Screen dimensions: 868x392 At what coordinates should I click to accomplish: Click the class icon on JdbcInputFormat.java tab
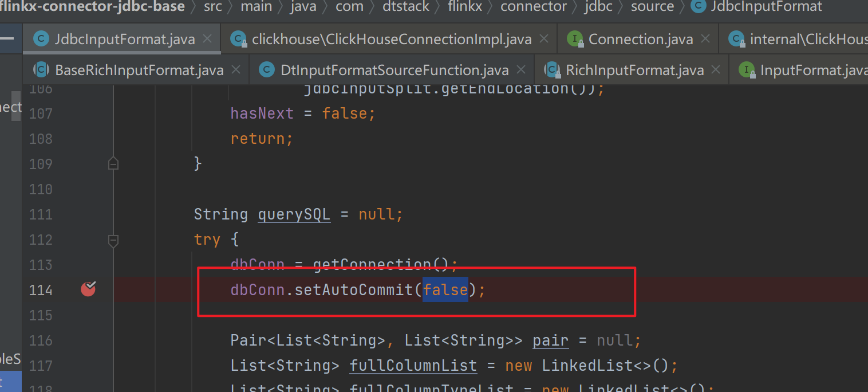click(40, 38)
